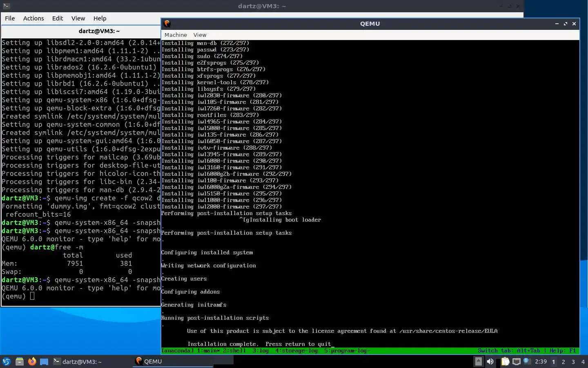The width and height of the screenshot is (588, 368).
Task: Open the File menu in the terminal
Action: [10, 18]
